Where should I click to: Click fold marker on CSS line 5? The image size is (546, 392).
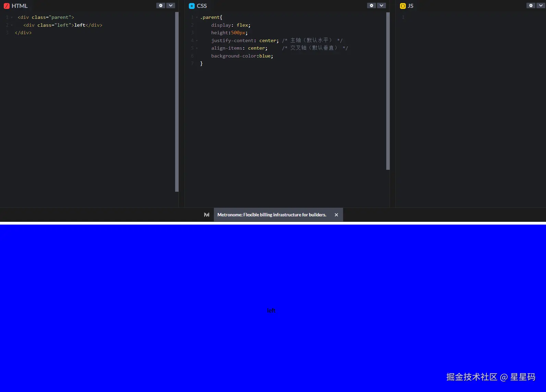tap(197, 48)
